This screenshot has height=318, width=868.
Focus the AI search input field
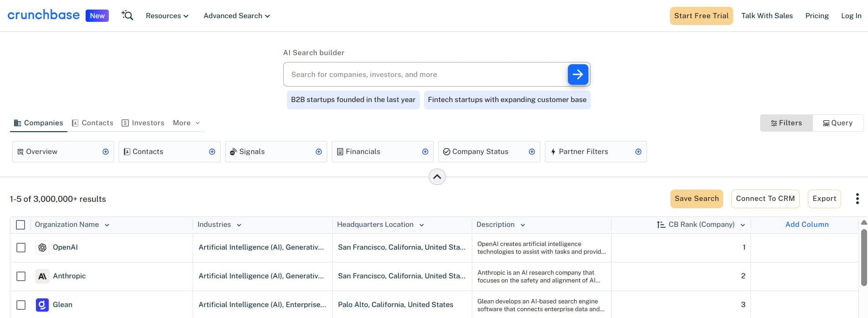426,74
